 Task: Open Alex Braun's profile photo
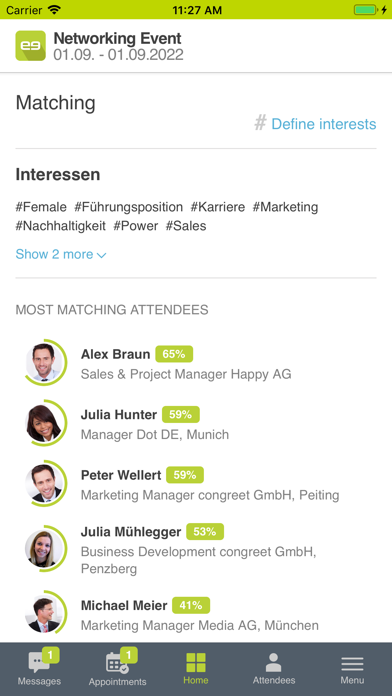point(43,363)
